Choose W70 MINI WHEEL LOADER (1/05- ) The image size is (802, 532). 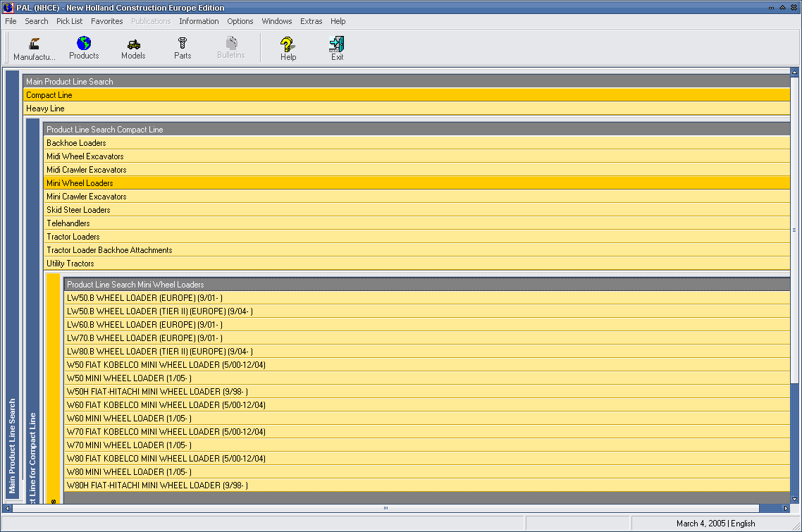tap(427, 445)
